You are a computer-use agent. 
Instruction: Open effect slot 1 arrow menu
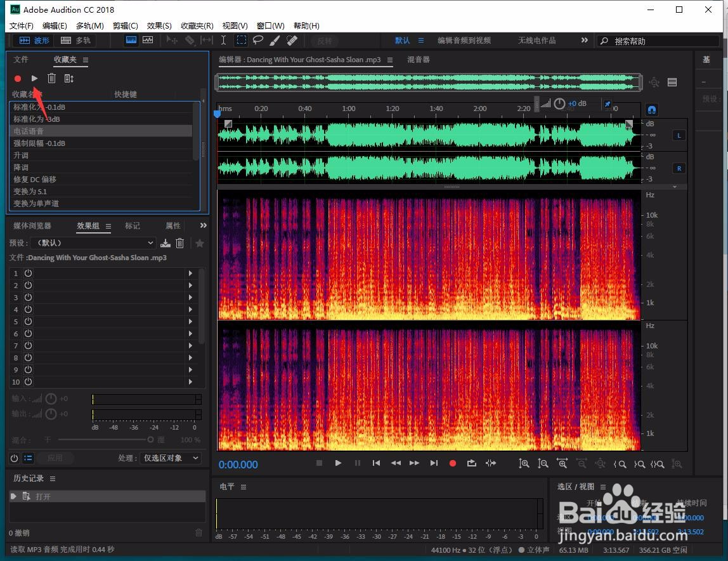[190, 274]
